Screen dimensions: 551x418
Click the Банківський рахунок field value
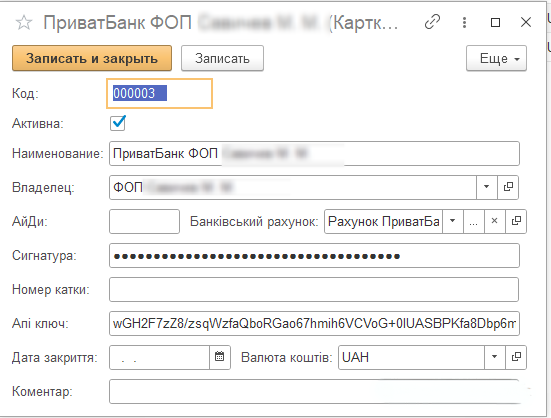coord(383,222)
